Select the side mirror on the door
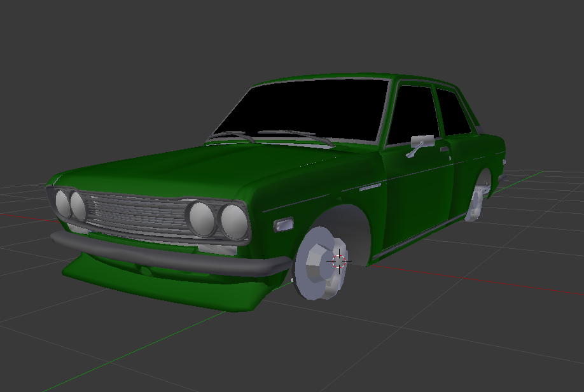The image size is (584, 392). (421, 145)
